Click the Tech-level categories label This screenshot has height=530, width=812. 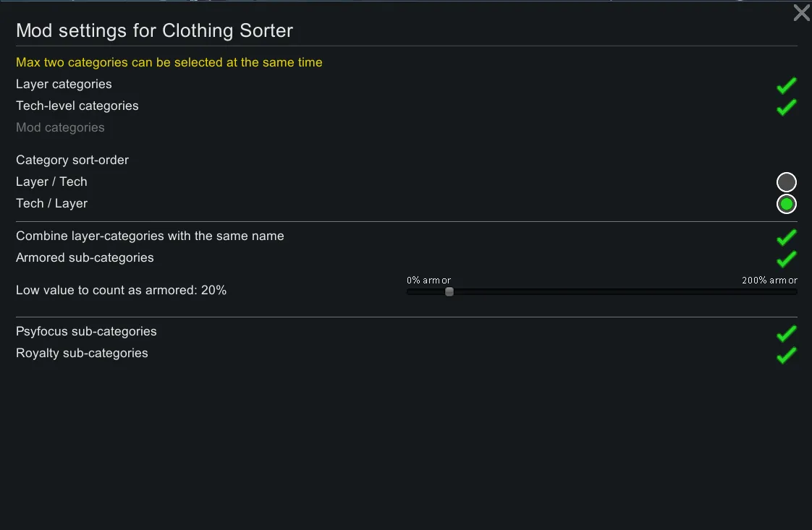coord(77,106)
